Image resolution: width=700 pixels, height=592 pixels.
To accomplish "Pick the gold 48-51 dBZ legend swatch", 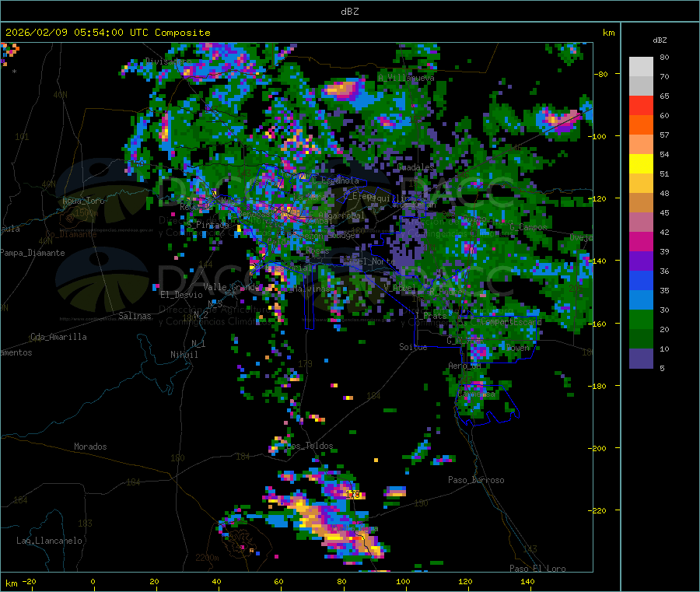I will point(641,184).
